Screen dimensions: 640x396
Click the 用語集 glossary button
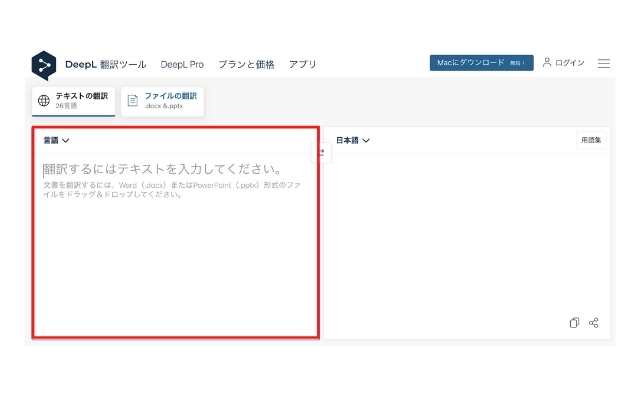591,140
